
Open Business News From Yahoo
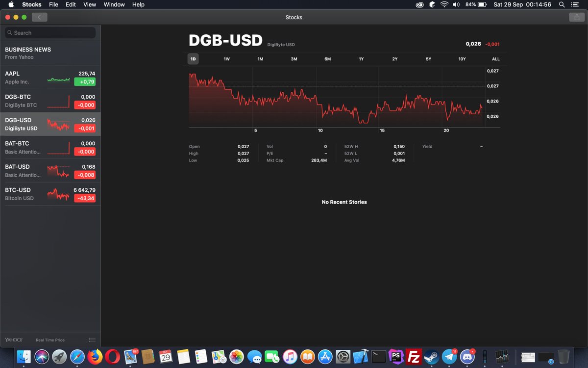tap(50, 53)
